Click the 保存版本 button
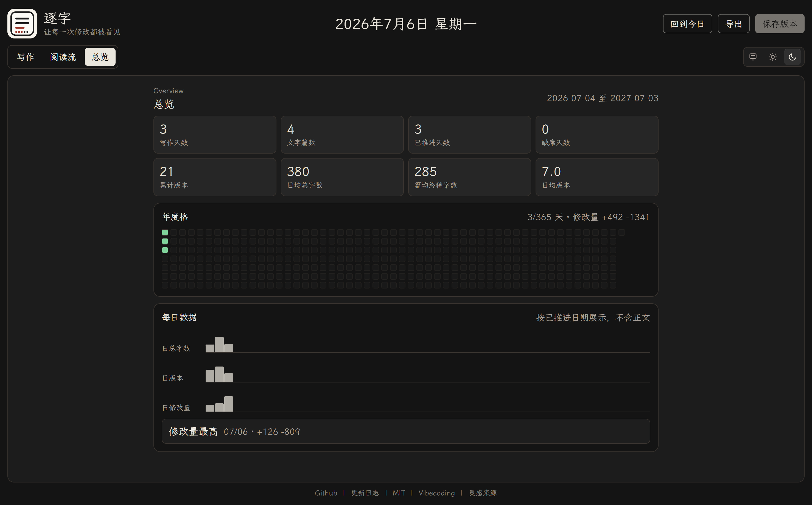The image size is (812, 505). point(780,24)
